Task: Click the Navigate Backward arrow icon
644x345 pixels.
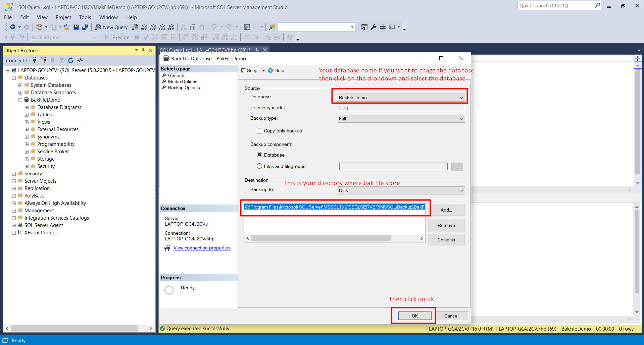Action: [13, 27]
